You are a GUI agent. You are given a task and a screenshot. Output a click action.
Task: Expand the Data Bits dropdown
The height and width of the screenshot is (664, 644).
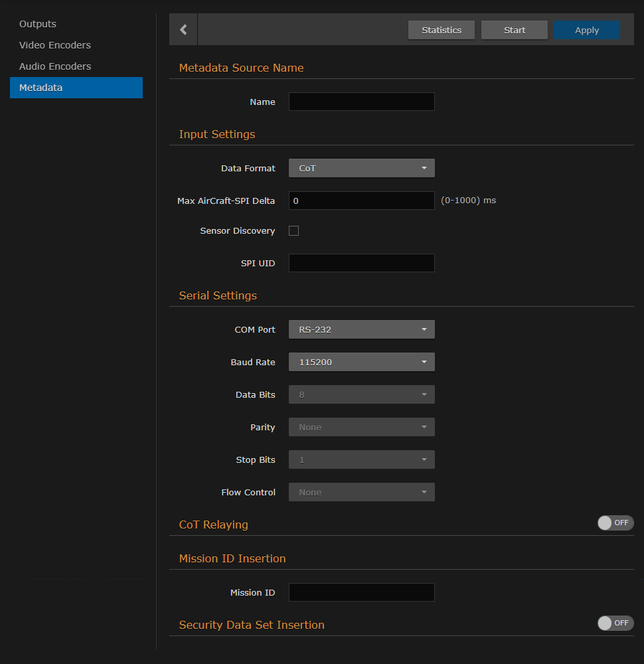[x=361, y=394]
